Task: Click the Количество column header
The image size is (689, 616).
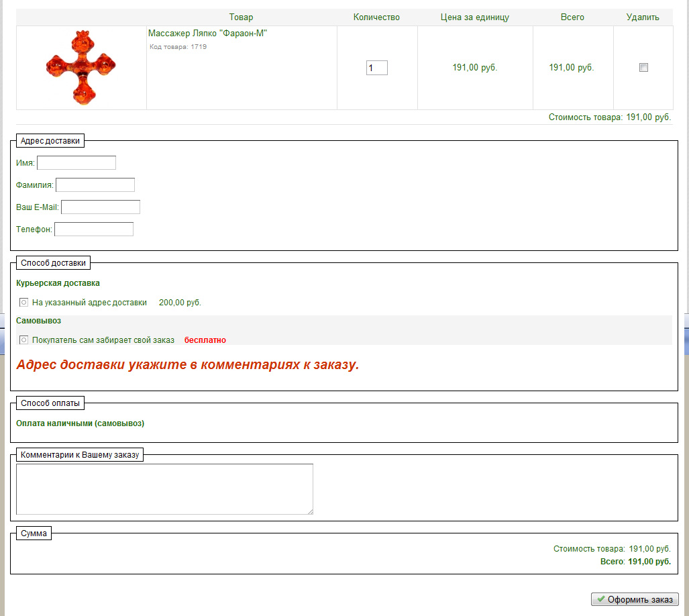Action: click(376, 17)
